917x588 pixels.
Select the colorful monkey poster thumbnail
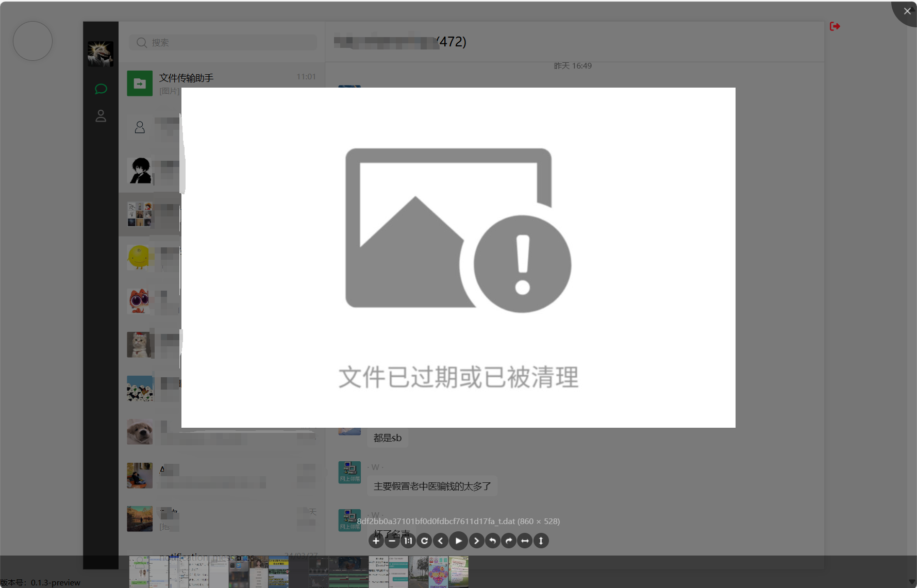point(438,572)
